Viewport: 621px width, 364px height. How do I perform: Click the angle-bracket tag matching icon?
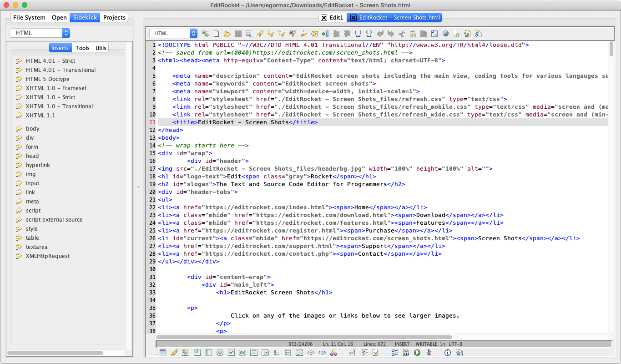coord(369,34)
